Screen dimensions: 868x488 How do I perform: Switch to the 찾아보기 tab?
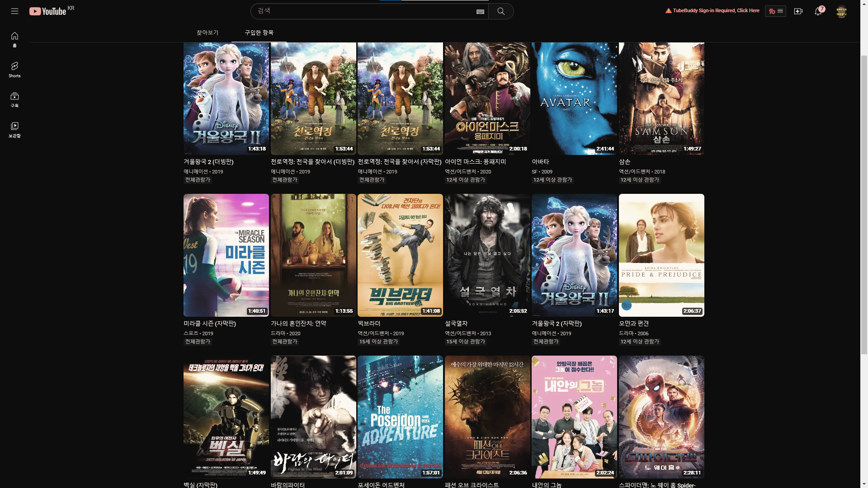click(x=208, y=33)
